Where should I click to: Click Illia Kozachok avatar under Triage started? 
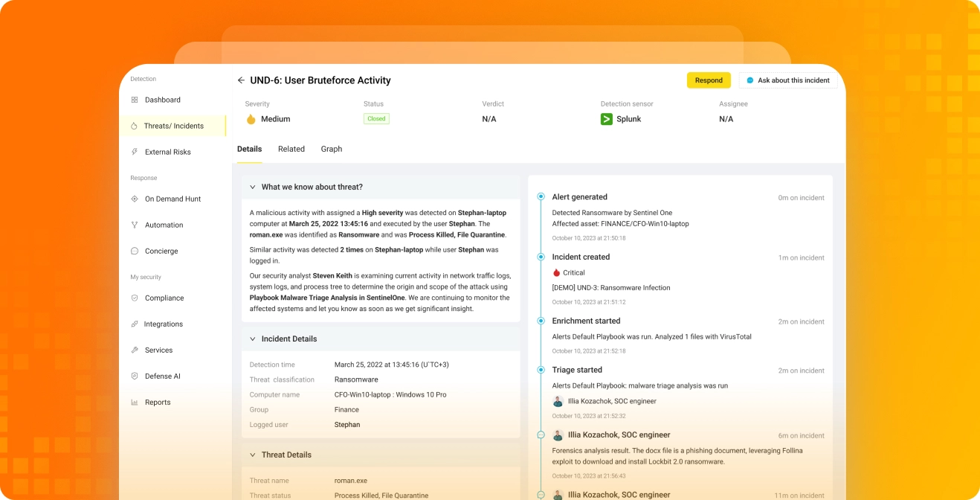[x=558, y=401]
